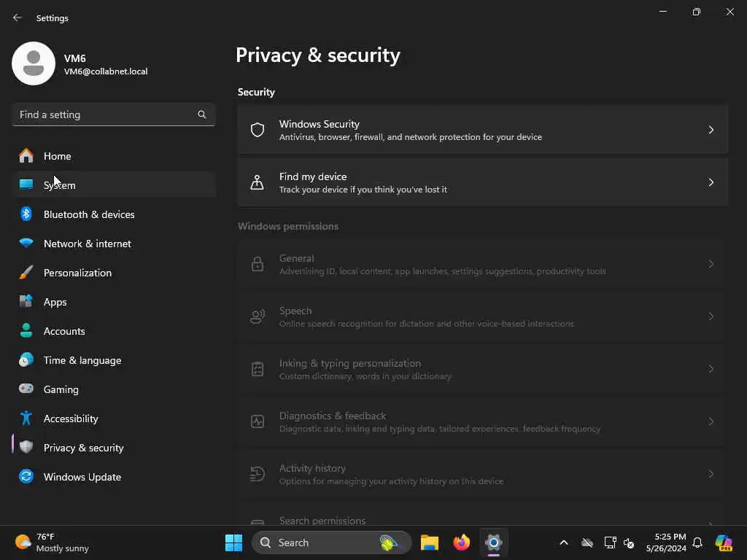Click the Personalization paintbrush icon
This screenshot has width=747, height=560.
(26, 273)
